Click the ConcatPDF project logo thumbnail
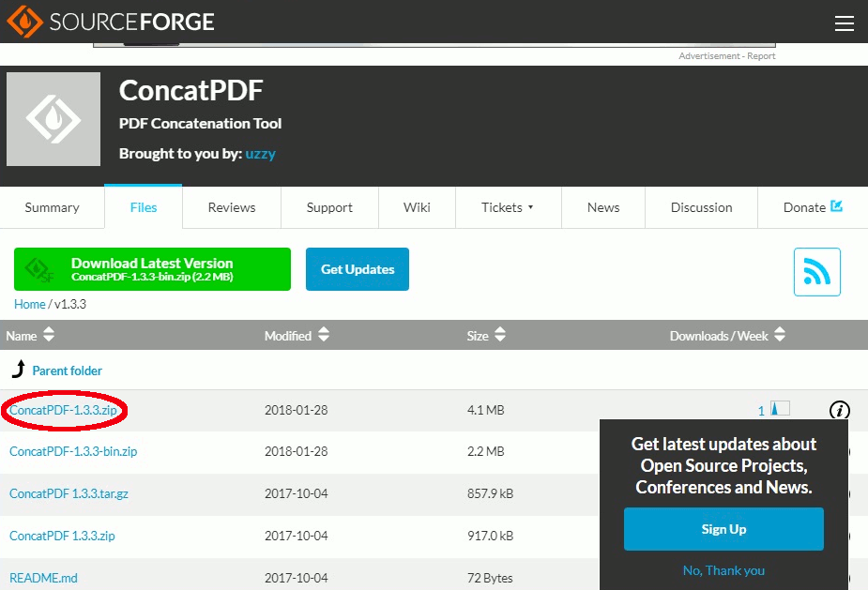Image resolution: width=868 pixels, height=590 pixels. (x=53, y=119)
